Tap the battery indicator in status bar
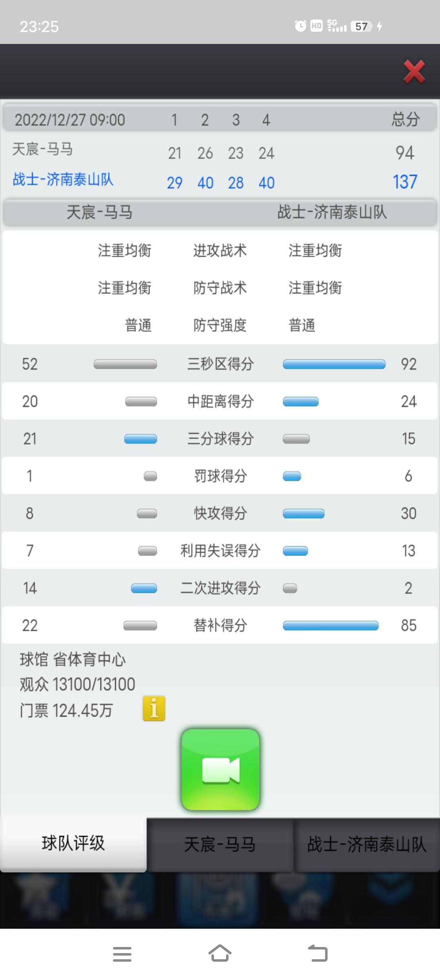 pyautogui.click(x=361, y=26)
